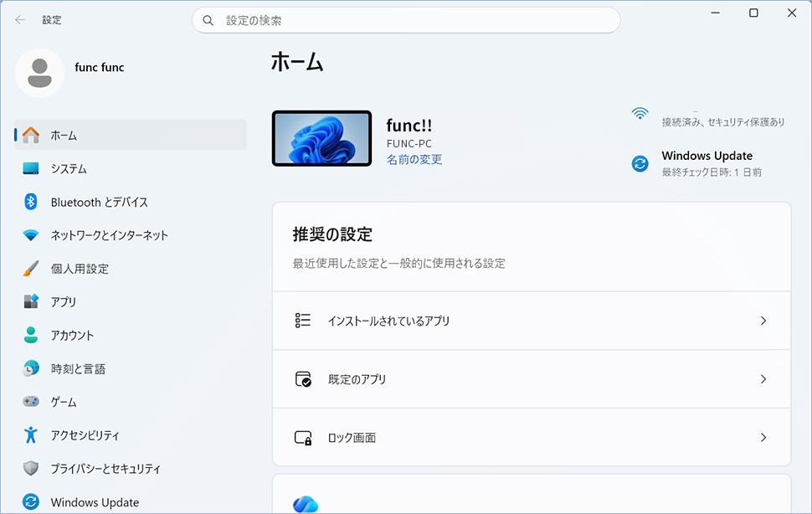Click the Wi-Fi status icon at top right
This screenshot has height=514, width=812.
point(640,113)
